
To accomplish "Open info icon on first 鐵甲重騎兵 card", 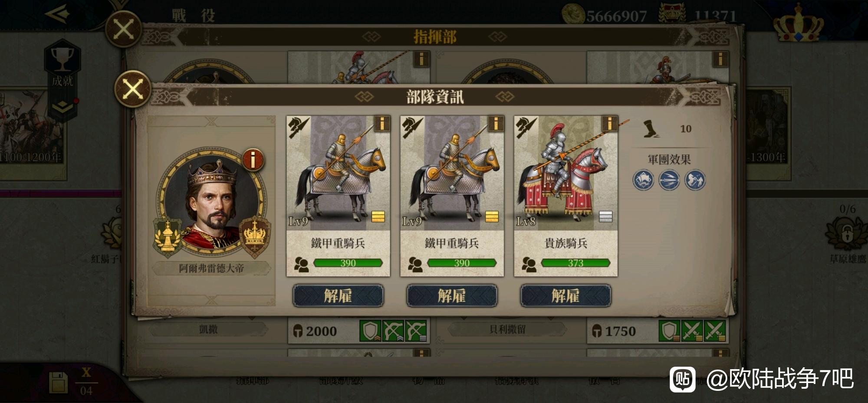I will click(382, 124).
